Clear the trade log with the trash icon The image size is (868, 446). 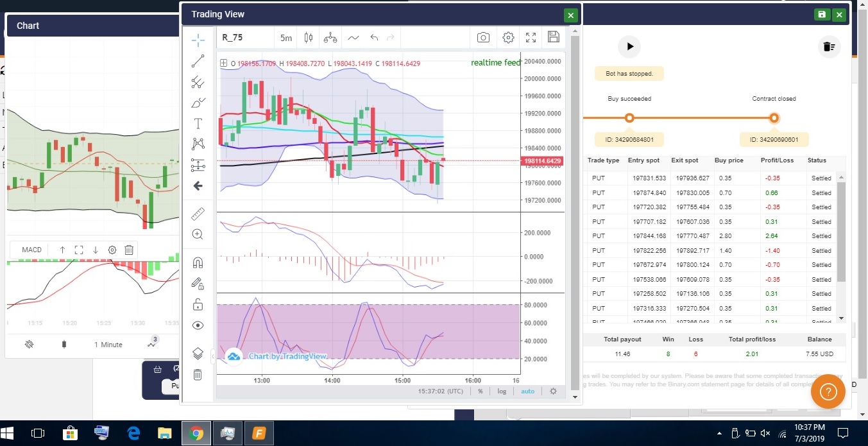[x=829, y=46]
